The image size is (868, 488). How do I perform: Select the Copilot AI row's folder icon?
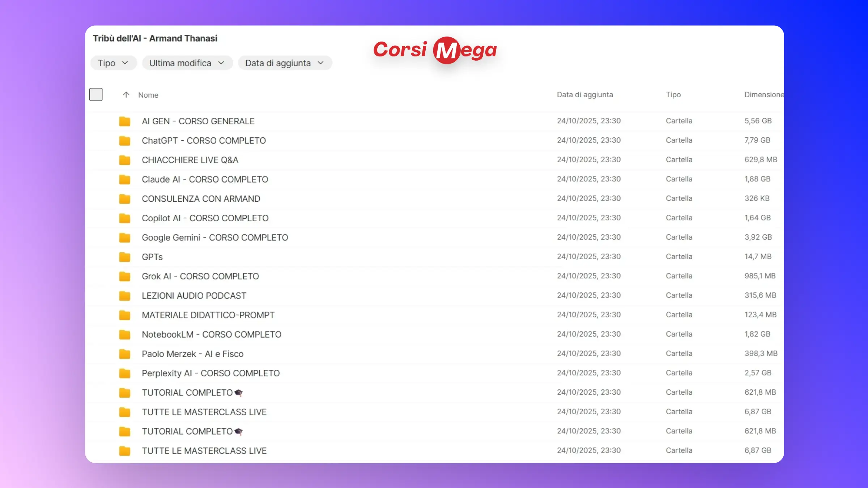[x=124, y=218]
